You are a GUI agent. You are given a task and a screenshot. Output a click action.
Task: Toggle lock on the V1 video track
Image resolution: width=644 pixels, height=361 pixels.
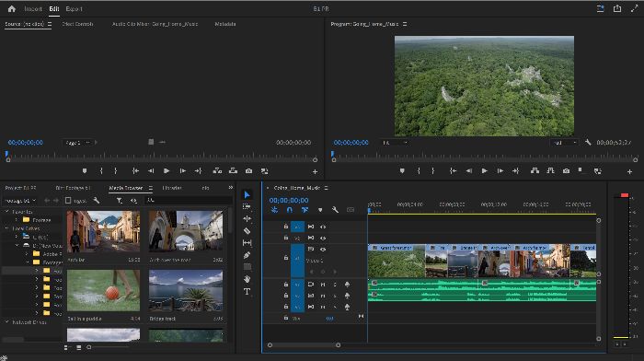(286, 258)
